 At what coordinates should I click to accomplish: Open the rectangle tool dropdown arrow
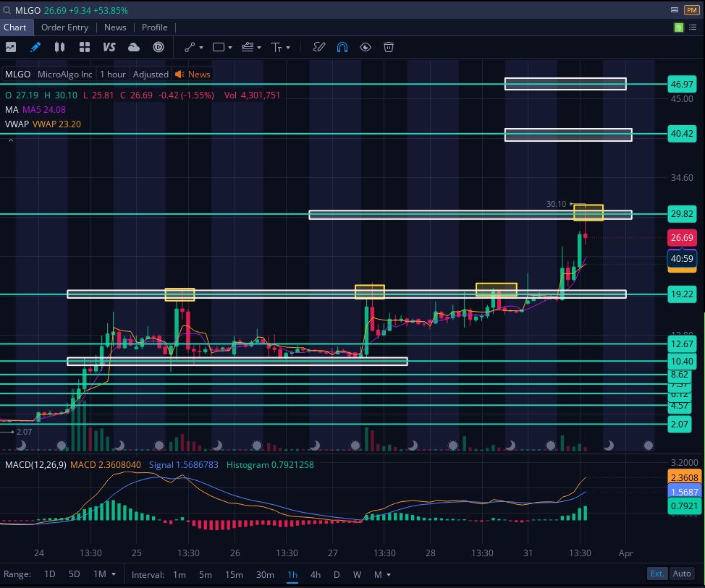coord(230,48)
